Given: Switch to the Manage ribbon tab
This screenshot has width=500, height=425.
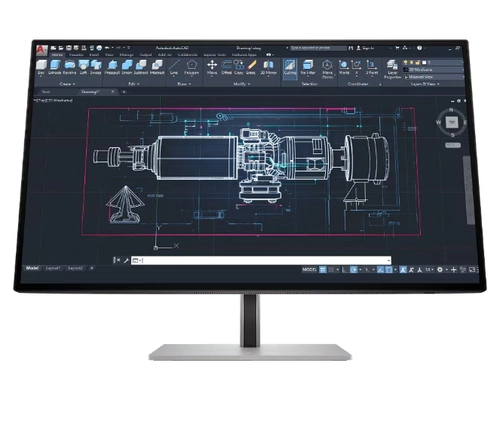Looking at the screenshot, I should (126, 55).
